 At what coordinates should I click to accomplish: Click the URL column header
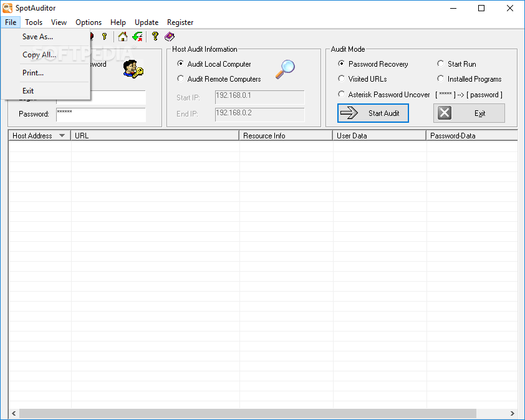click(155, 136)
